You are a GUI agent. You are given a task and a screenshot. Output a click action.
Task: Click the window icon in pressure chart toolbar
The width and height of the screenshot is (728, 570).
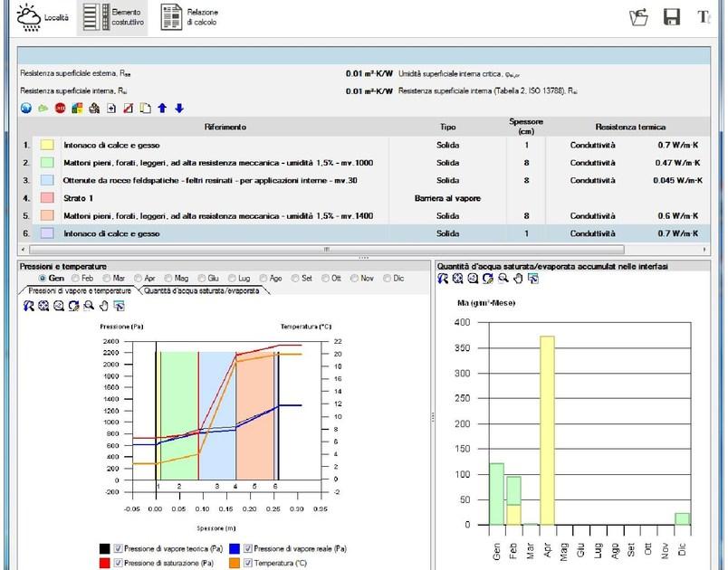tap(119, 306)
